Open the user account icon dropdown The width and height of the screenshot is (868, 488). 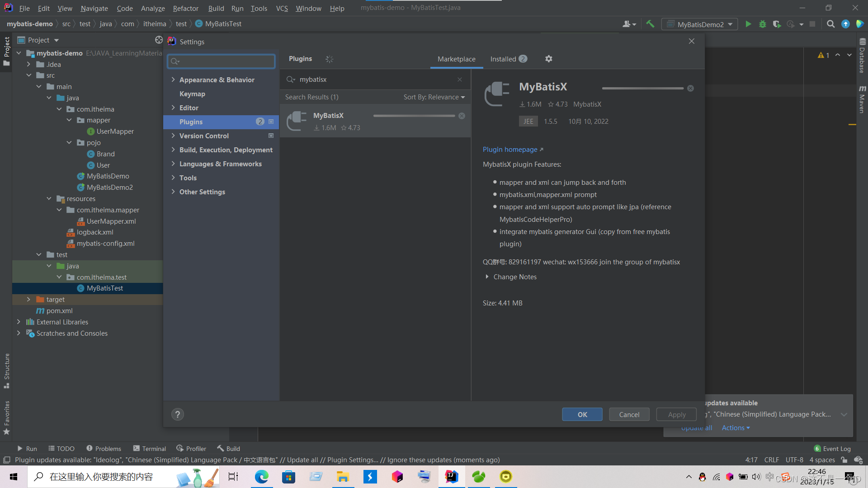tap(629, 24)
